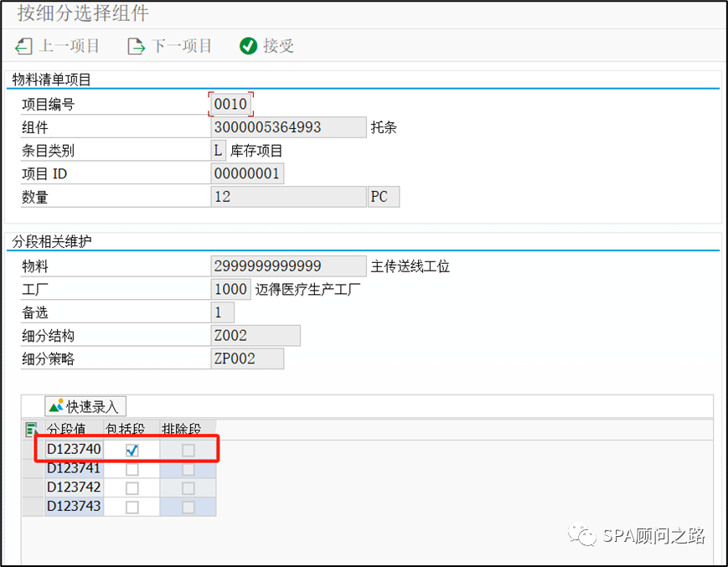The height and width of the screenshot is (567, 728).
Task: Select segment value cell D123741
Action: 74,468
